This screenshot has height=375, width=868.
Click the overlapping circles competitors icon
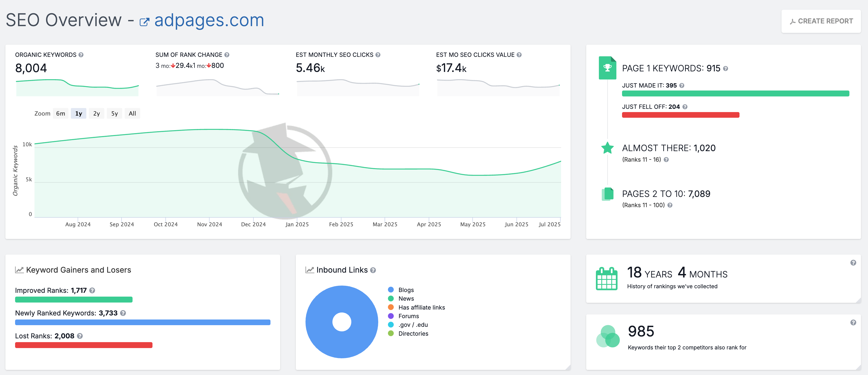pos(607,336)
